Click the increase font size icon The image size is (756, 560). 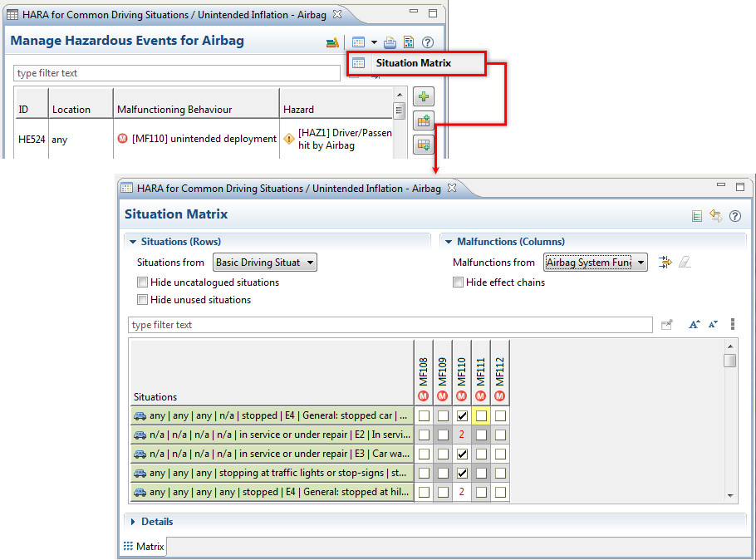coord(695,325)
